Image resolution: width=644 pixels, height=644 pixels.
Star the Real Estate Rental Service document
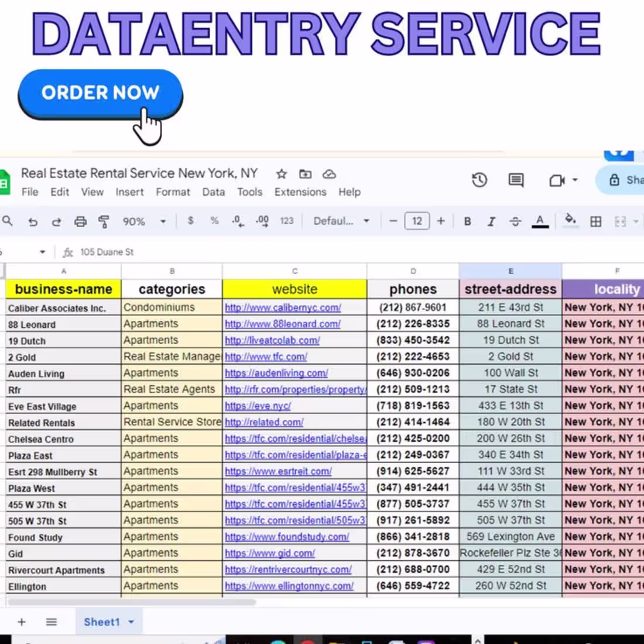282,174
